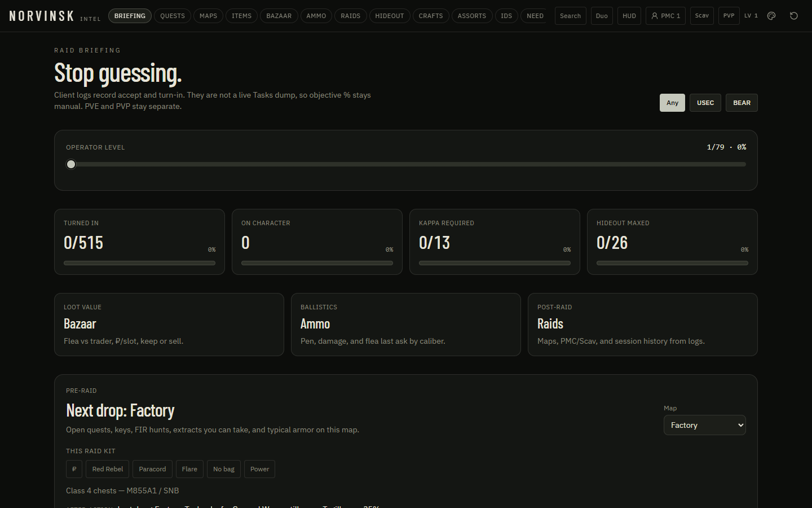Select the ruble chip in raid kit

tap(74, 469)
